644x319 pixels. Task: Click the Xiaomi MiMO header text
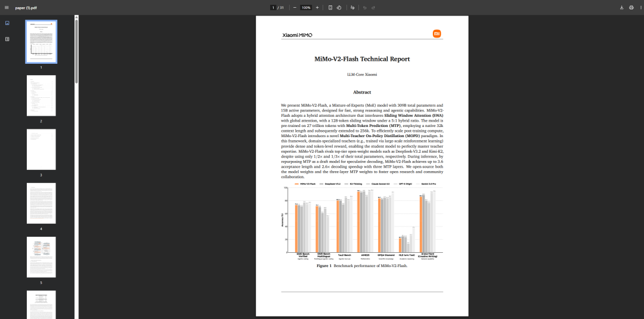click(297, 35)
